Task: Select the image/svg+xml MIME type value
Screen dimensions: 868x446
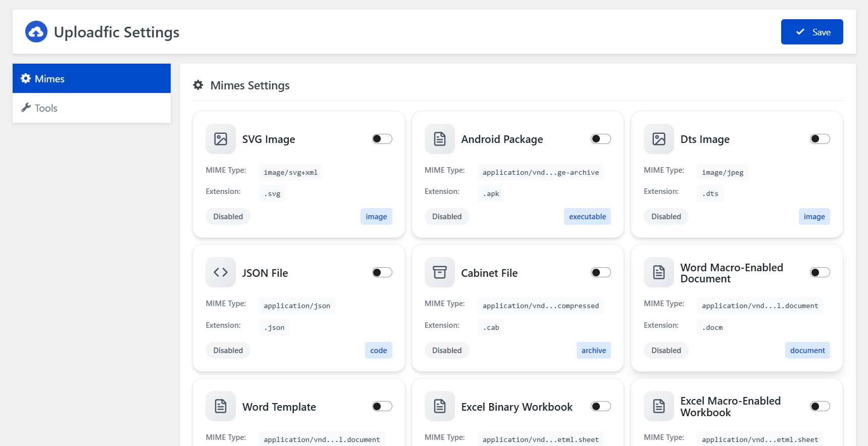Action: [290, 172]
